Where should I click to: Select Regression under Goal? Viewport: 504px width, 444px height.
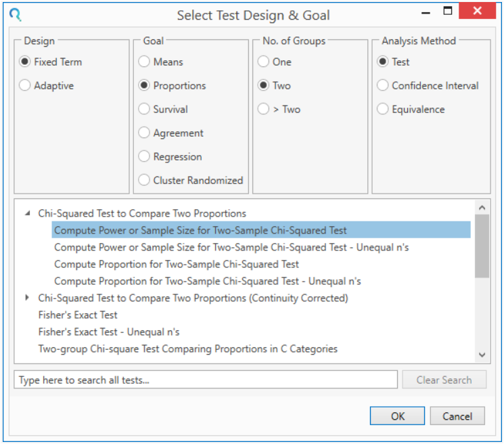pos(144,156)
